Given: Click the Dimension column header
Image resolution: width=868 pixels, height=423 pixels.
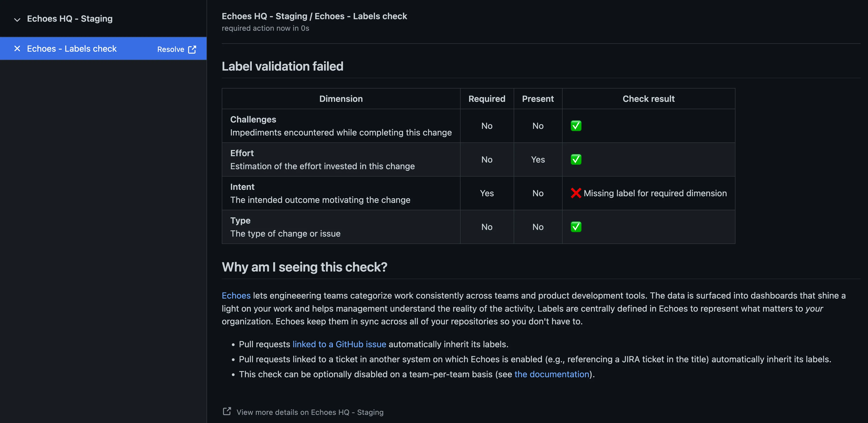Looking at the screenshot, I should click(x=341, y=99).
